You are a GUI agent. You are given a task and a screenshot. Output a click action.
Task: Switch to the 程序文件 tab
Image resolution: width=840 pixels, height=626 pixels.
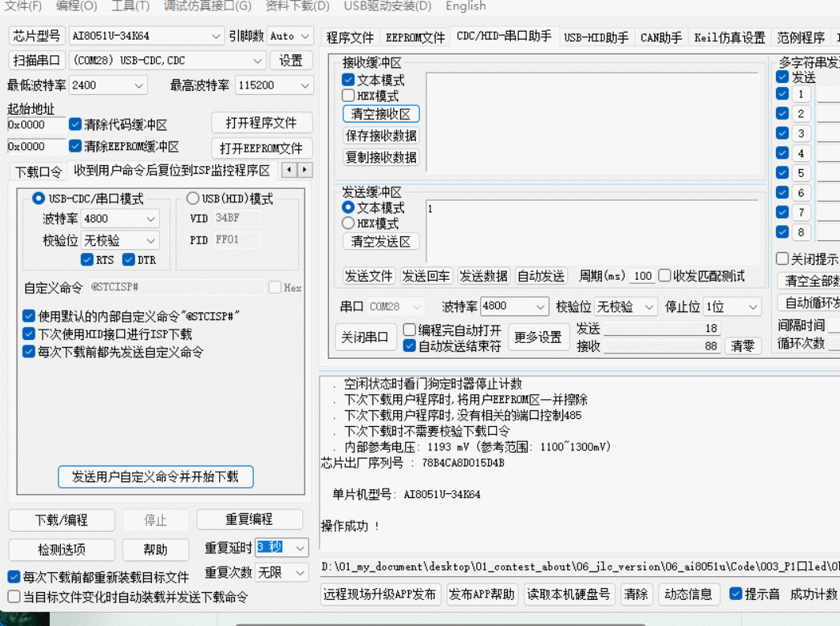tap(350, 37)
